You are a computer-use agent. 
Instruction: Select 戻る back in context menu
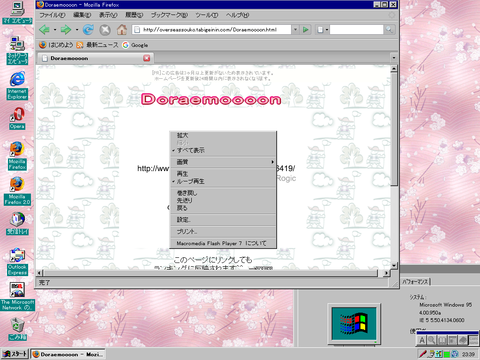tap(223, 208)
